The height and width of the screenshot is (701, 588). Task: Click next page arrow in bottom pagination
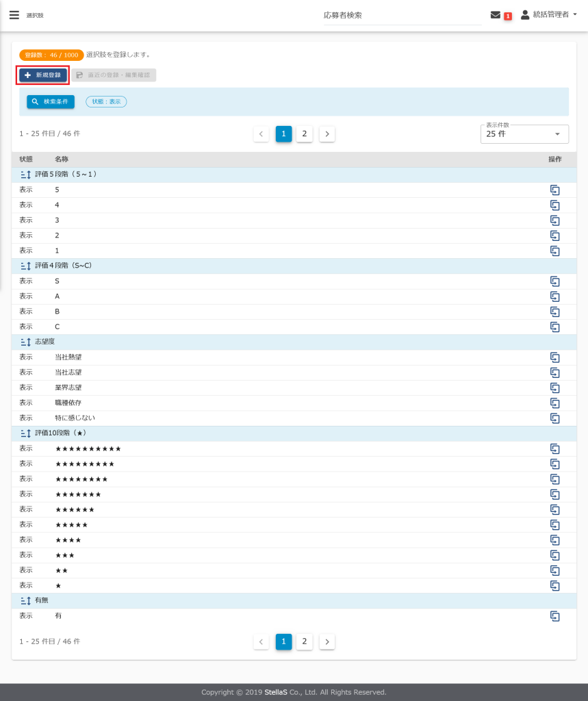point(327,641)
